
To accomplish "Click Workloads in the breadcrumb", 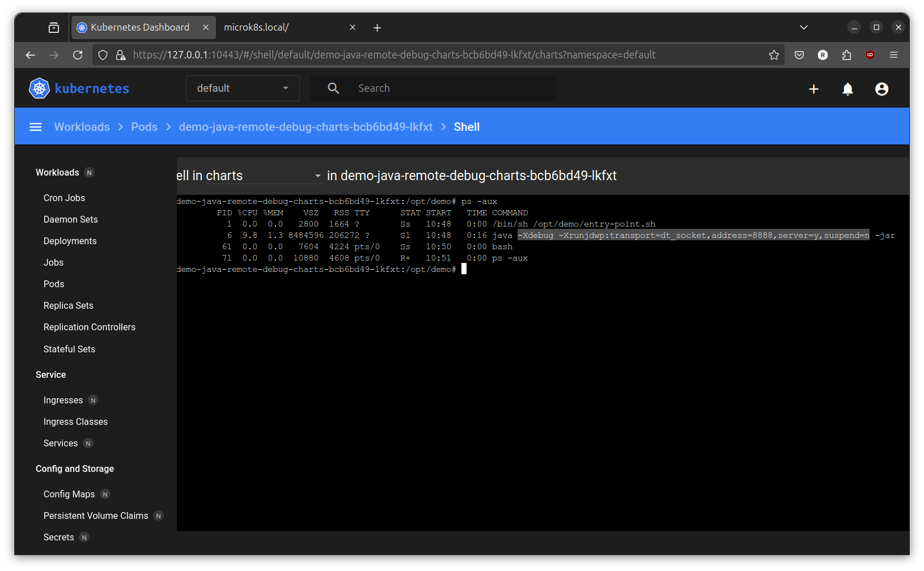I will pyautogui.click(x=82, y=127).
